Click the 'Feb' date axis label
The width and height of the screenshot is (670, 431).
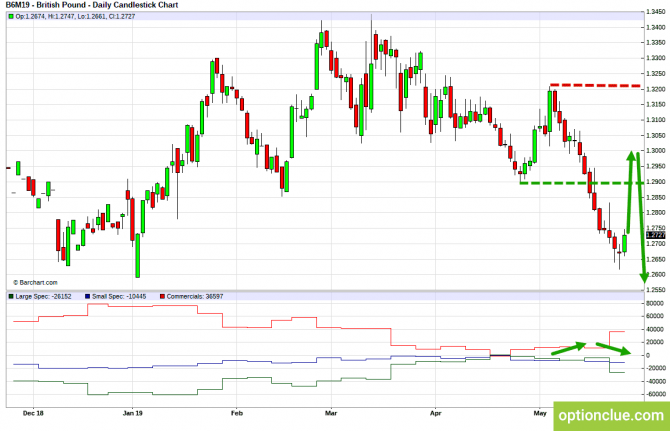(x=237, y=413)
